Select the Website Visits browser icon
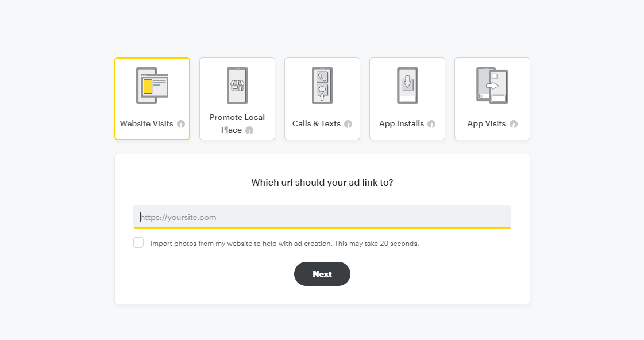The image size is (644, 340). (152, 86)
